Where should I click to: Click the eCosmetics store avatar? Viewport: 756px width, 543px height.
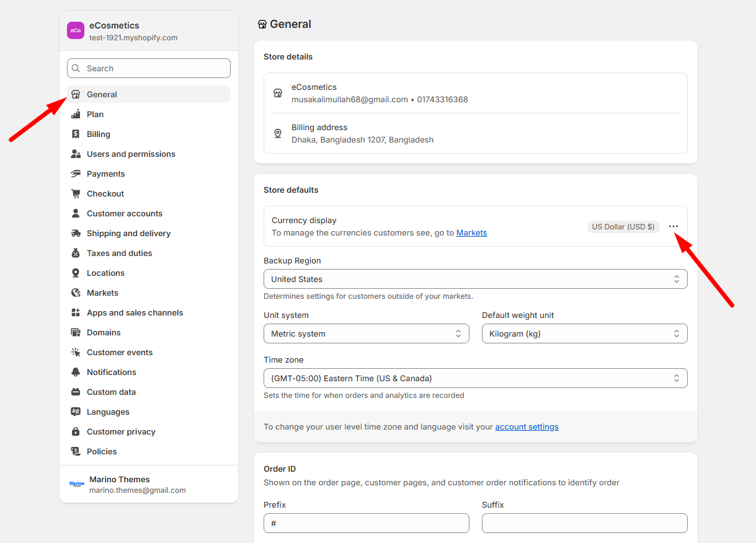(x=76, y=30)
